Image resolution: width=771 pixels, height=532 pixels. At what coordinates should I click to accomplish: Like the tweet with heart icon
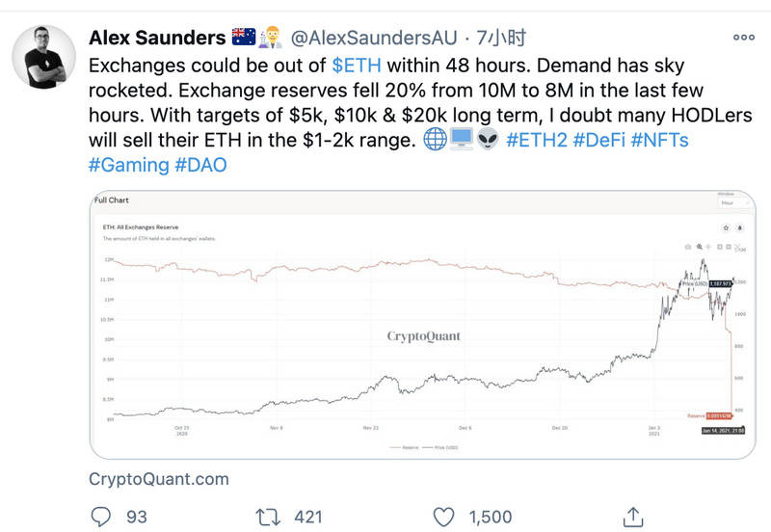point(443,518)
